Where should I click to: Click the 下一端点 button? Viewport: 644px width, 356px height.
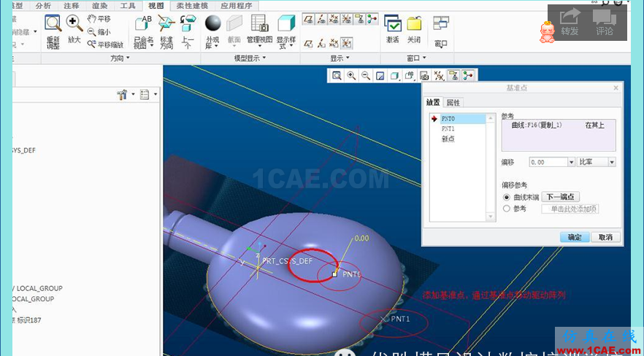pos(560,197)
